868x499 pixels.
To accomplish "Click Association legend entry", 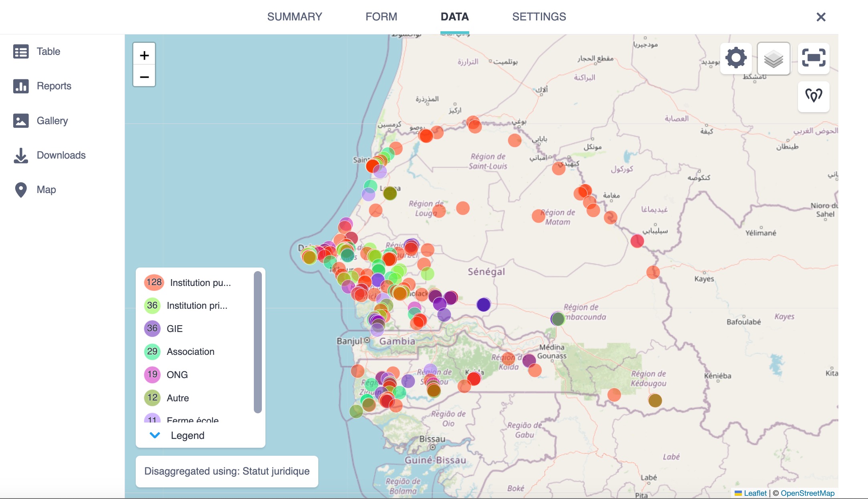I will [x=190, y=352].
